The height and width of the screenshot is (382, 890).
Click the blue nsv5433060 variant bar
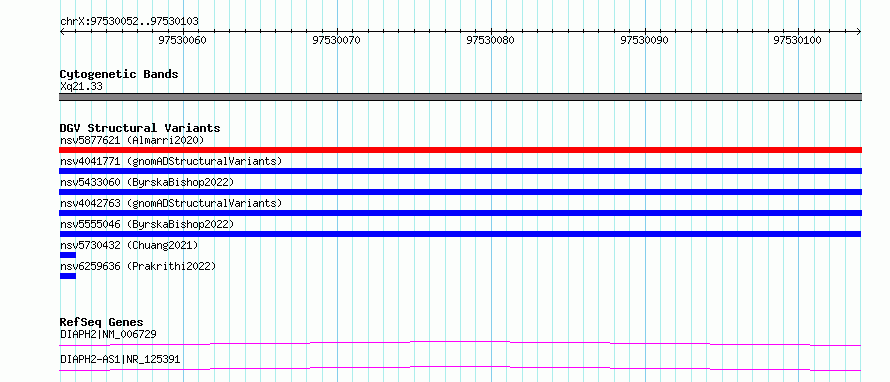coord(460,192)
